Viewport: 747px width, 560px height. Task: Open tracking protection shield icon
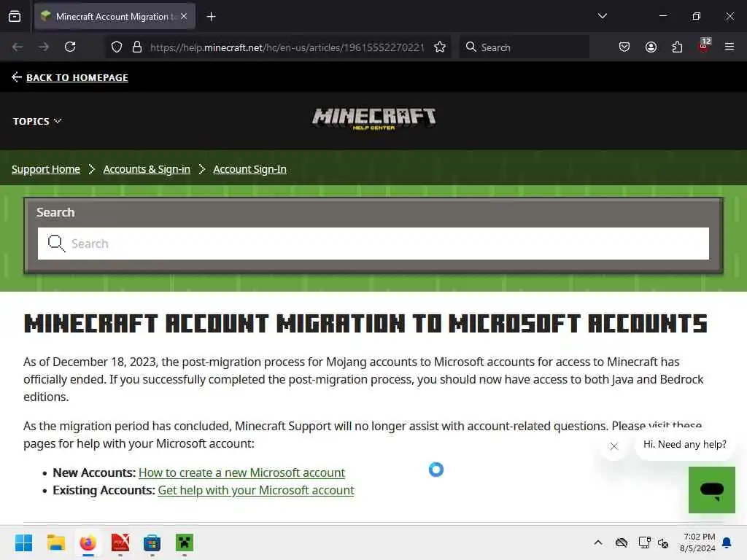coord(117,47)
